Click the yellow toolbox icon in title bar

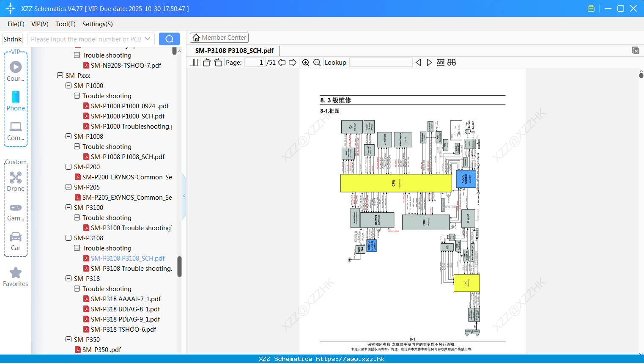[591, 8]
